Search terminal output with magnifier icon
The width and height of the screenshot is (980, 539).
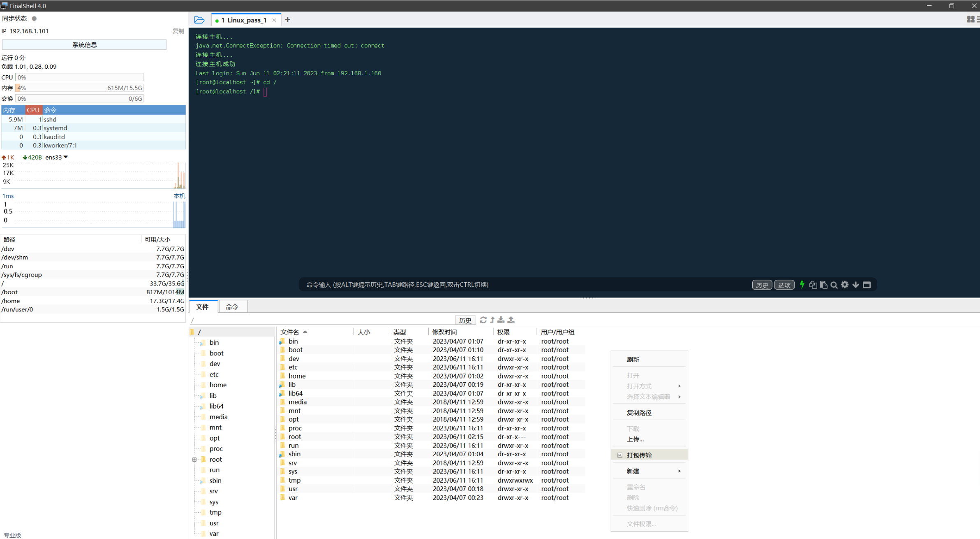tap(834, 284)
